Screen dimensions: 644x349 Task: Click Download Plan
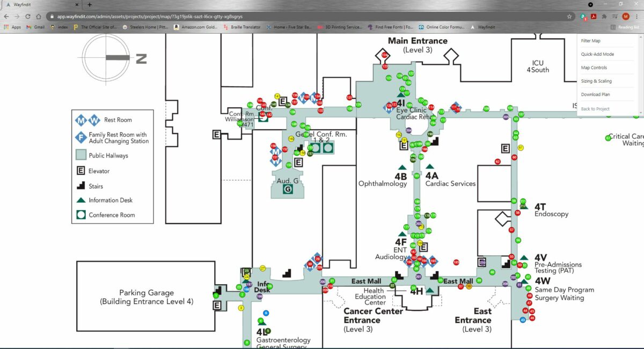[x=595, y=94]
